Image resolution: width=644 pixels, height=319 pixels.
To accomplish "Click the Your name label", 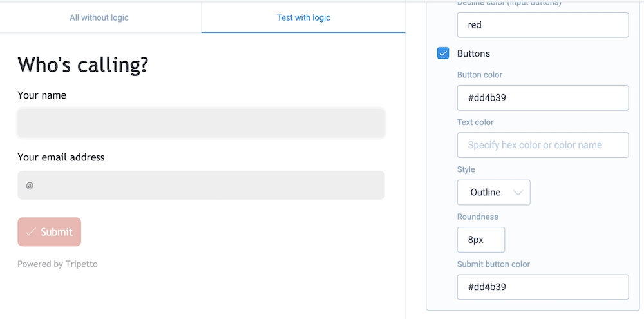I will point(42,95).
